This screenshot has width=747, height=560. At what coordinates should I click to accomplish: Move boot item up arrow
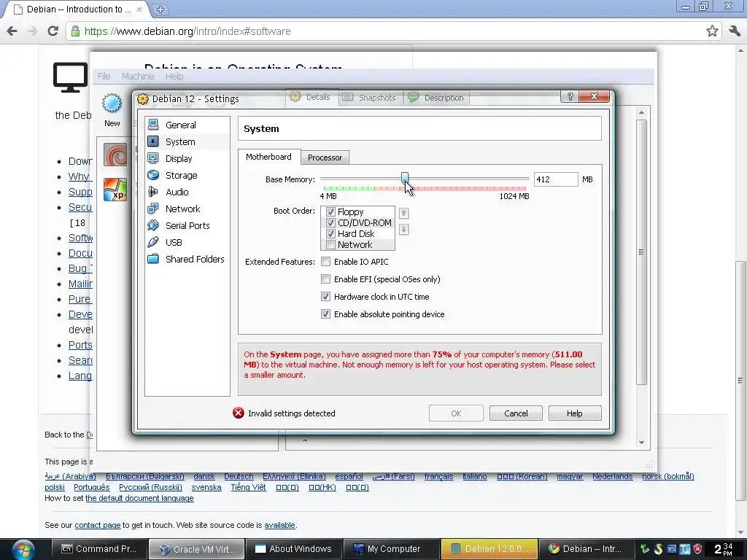point(403,213)
